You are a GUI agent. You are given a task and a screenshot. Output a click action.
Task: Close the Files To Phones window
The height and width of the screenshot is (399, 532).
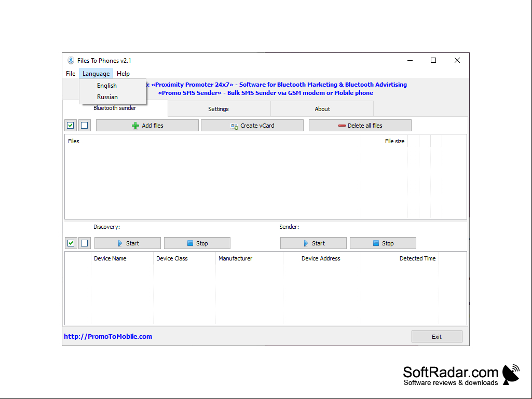(457, 60)
